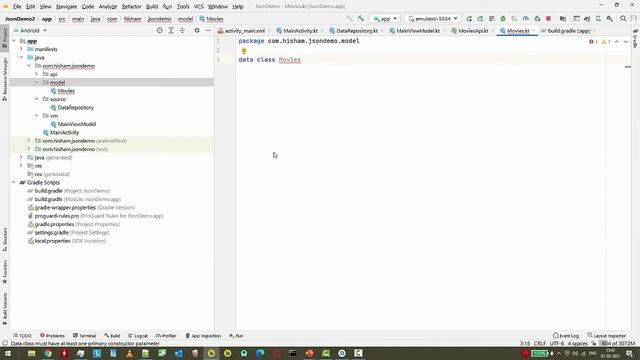640x360 pixels.
Task: Open the Event Log
Action: [x=566, y=336]
